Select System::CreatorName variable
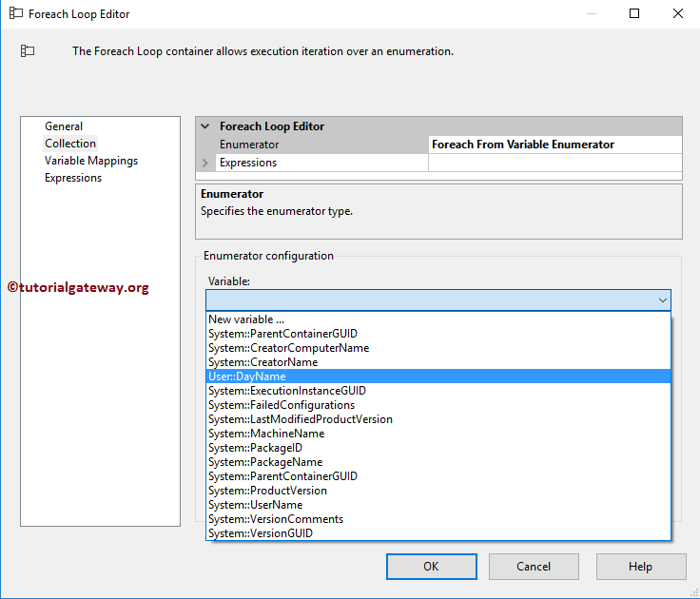Image resolution: width=700 pixels, height=599 pixels. point(438,362)
